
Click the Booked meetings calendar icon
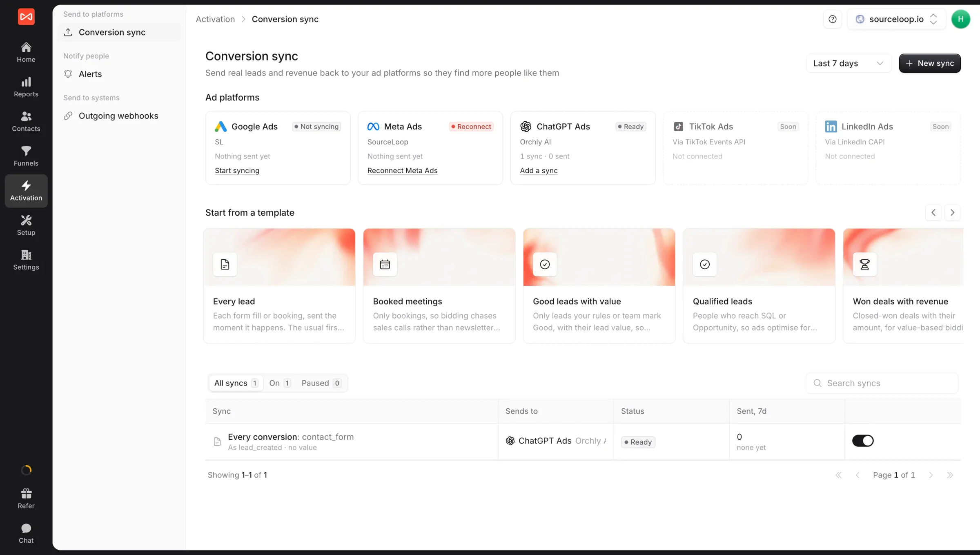[x=385, y=264]
